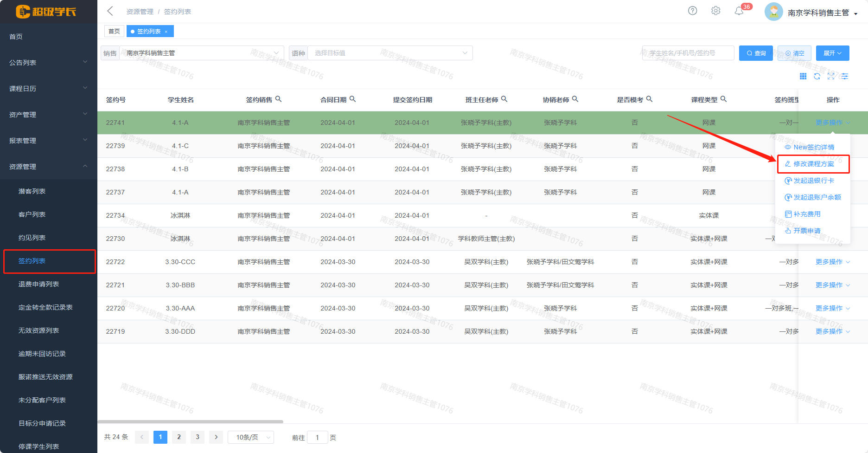The width and height of the screenshot is (868, 453).
Task: Click the table refresh icon
Action: pyautogui.click(x=817, y=76)
